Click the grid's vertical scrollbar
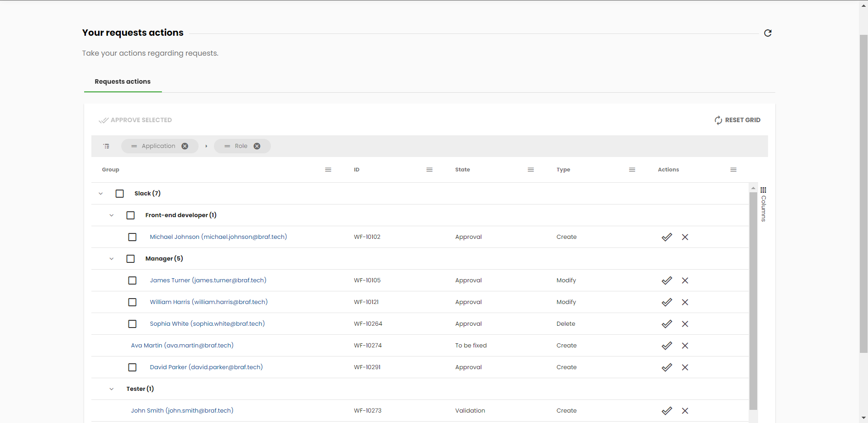This screenshot has height=423, width=868. pyautogui.click(x=753, y=299)
